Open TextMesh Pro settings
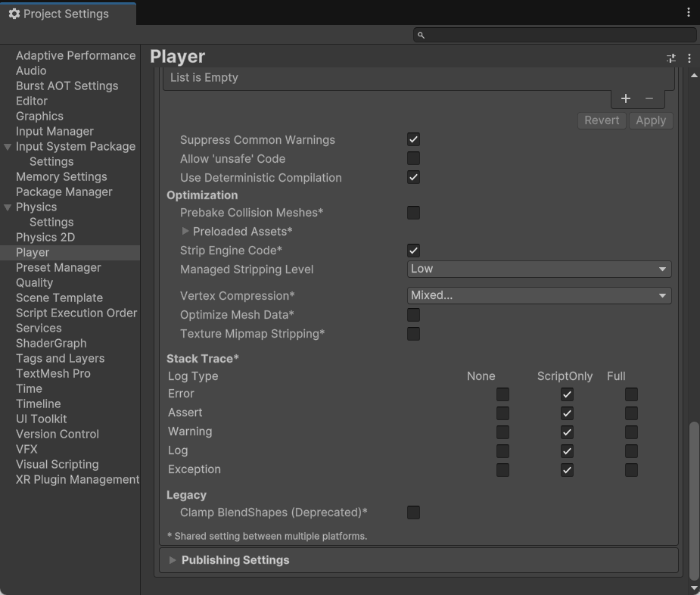The width and height of the screenshot is (700, 595). click(x=53, y=373)
